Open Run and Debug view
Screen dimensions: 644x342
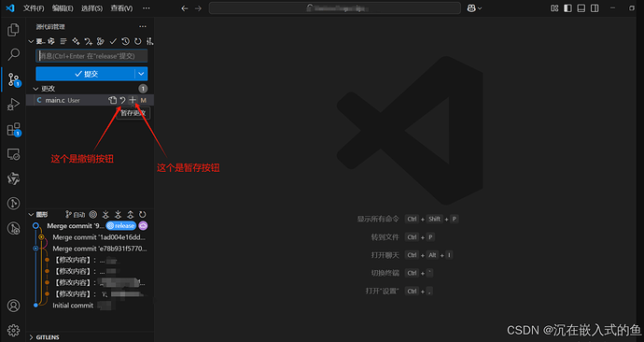click(x=14, y=105)
